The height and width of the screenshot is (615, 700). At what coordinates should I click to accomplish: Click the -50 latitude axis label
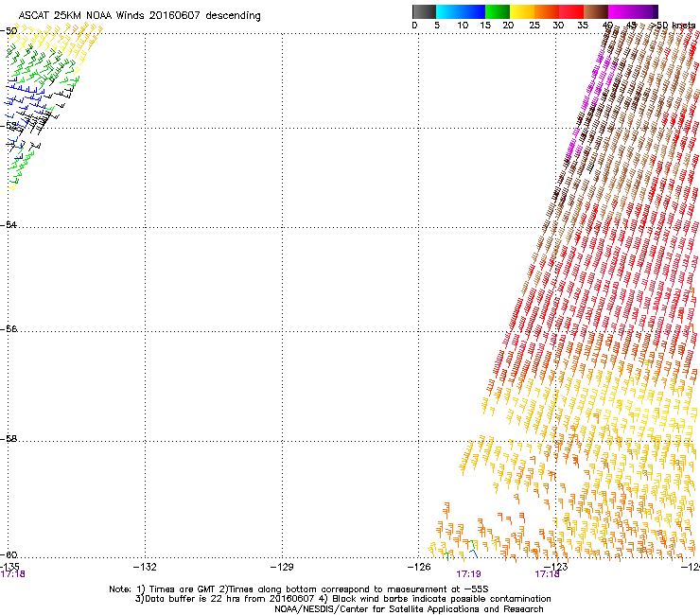[x=9, y=31]
